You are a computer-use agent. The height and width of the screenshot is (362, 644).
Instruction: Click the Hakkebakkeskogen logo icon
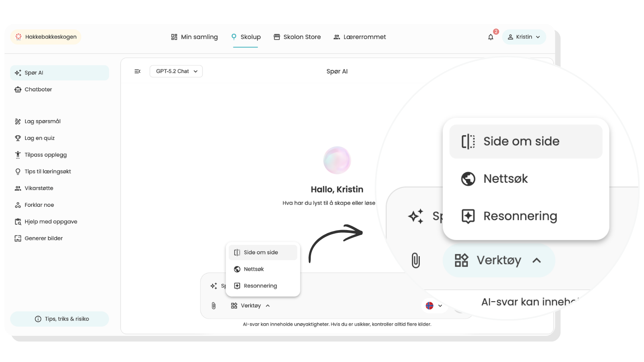point(19,37)
